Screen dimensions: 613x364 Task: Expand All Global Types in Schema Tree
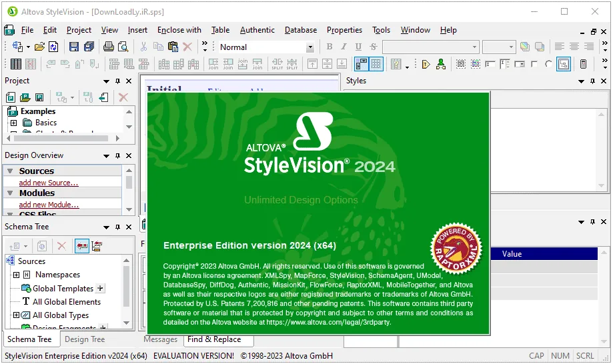point(17,315)
